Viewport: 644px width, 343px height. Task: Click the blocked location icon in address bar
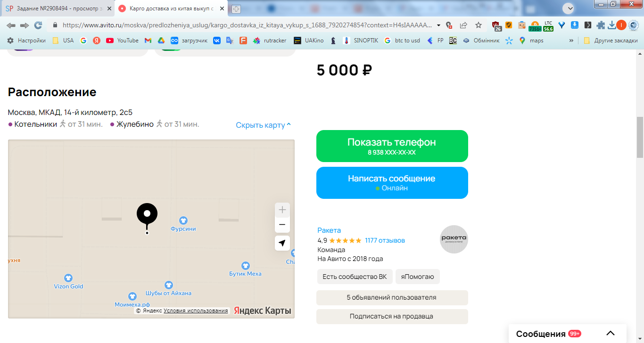pos(449,25)
